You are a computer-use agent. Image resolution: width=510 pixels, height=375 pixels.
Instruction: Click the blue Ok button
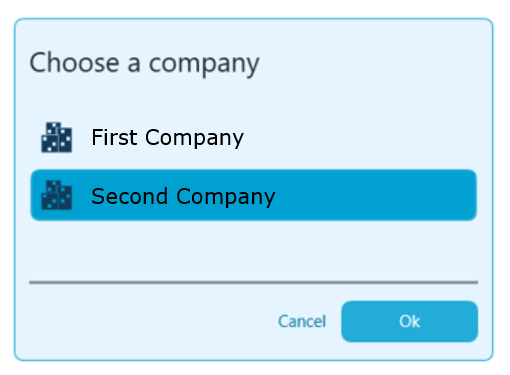click(409, 321)
